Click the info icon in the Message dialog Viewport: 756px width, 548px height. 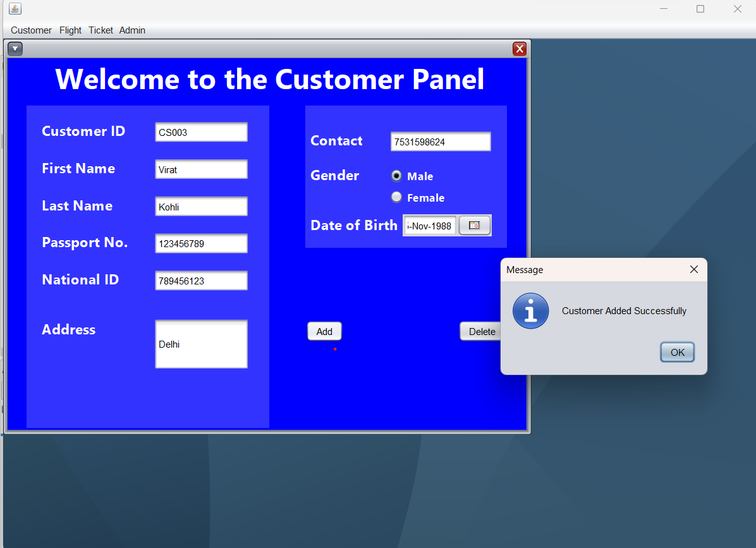530,310
